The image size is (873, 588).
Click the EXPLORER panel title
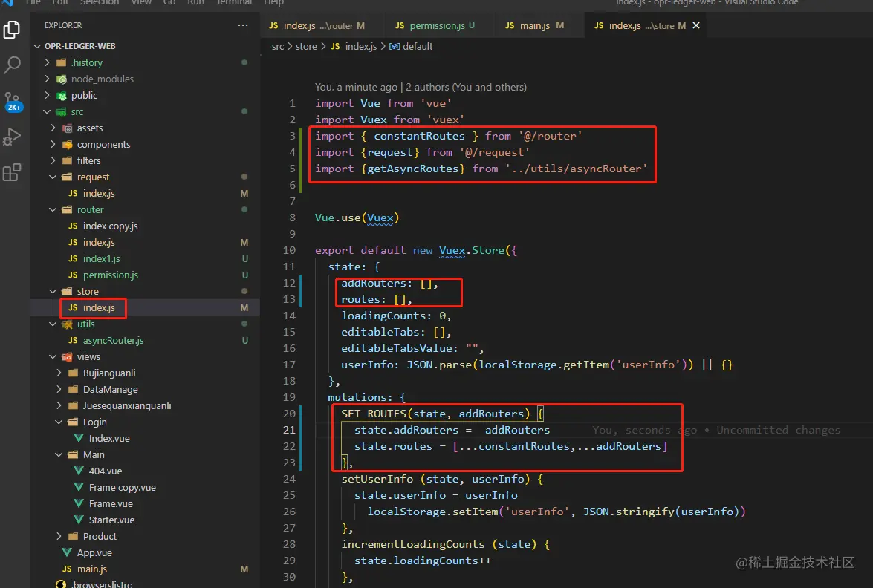pos(63,25)
